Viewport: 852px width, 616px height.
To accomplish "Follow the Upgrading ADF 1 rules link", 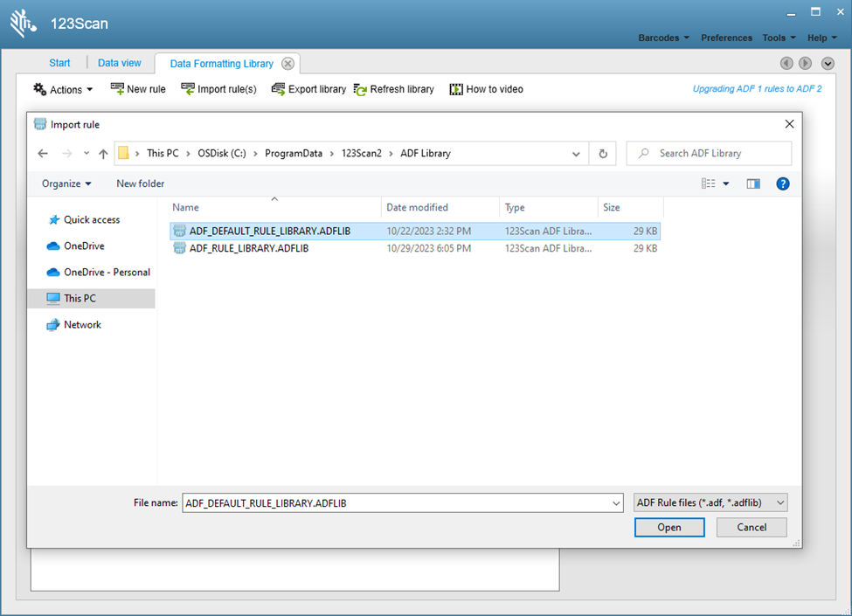I will pyautogui.click(x=757, y=88).
